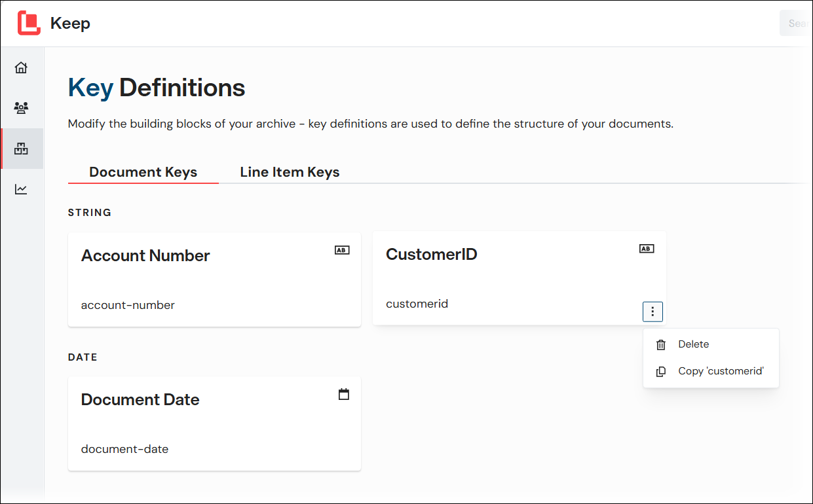
Task: Click the 'Modify the building blocks' description text
Action: point(371,124)
